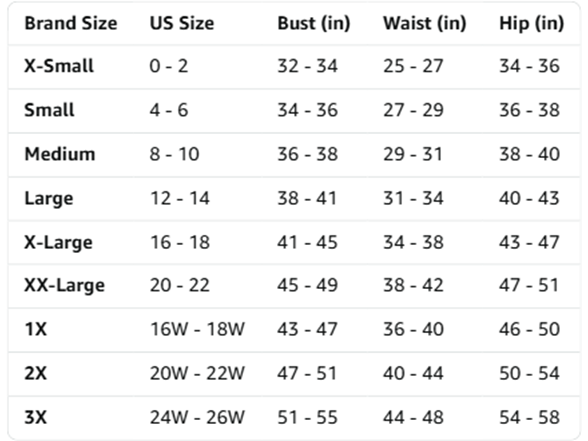Select the X-Small row label
Viewport: 588px width, 441px height.
point(59,66)
